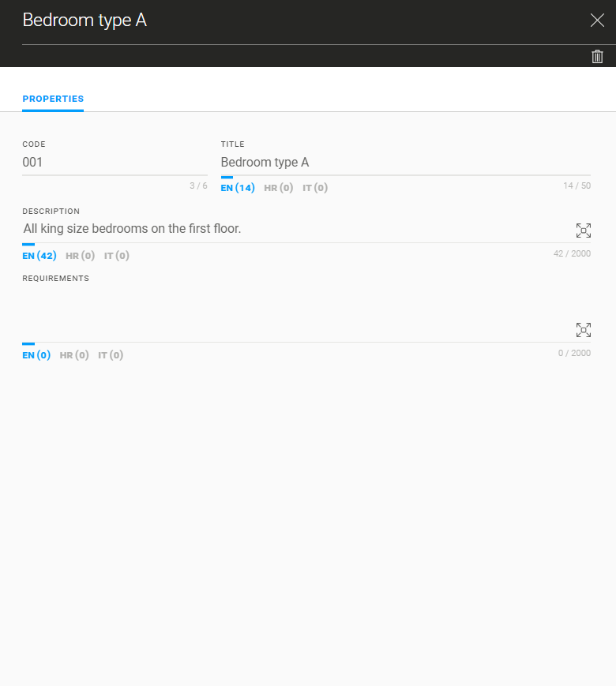Select EN (0) language for Requirements
Image resolution: width=616 pixels, height=686 pixels.
click(36, 354)
